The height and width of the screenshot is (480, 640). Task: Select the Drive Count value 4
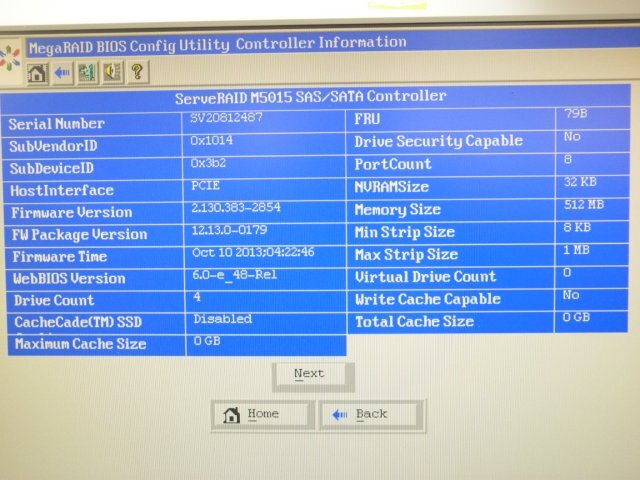point(197,297)
